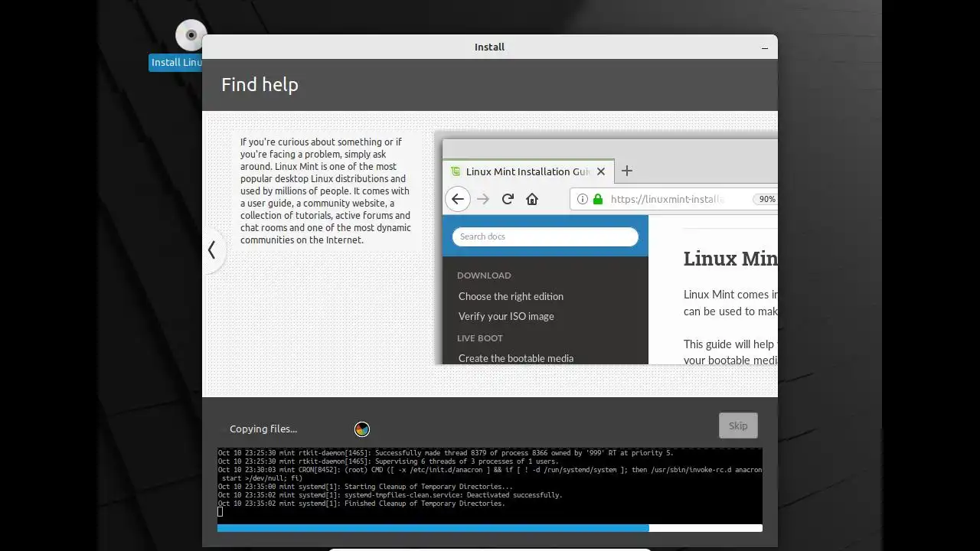
Task: Close the Linux Mint Installation Guide tab
Action: [601, 171]
